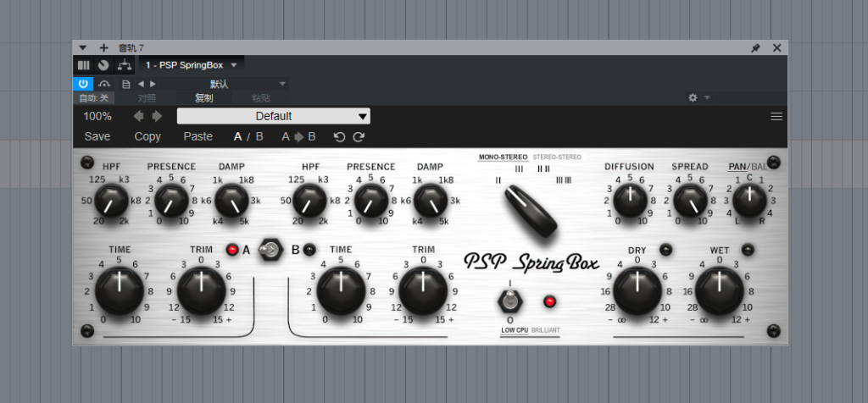Image resolution: width=868 pixels, height=403 pixels.
Task: Toggle the 自动: 关 automation button
Action: click(94, 98)
